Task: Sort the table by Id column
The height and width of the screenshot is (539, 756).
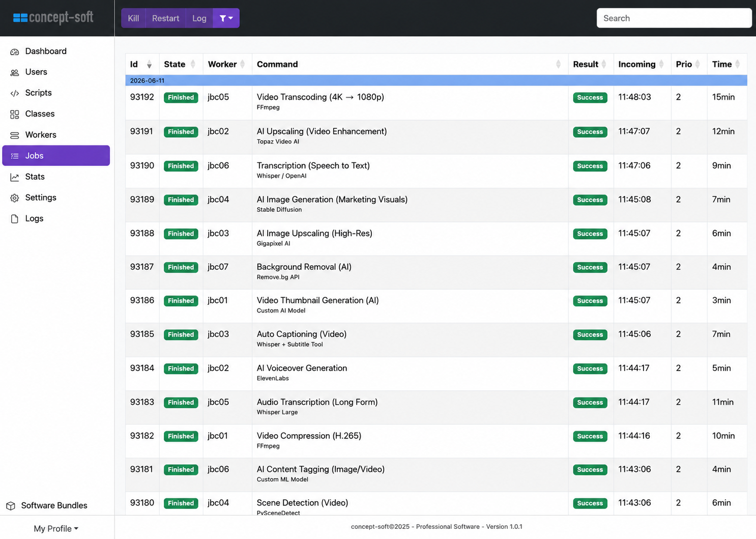Action: 142,64
